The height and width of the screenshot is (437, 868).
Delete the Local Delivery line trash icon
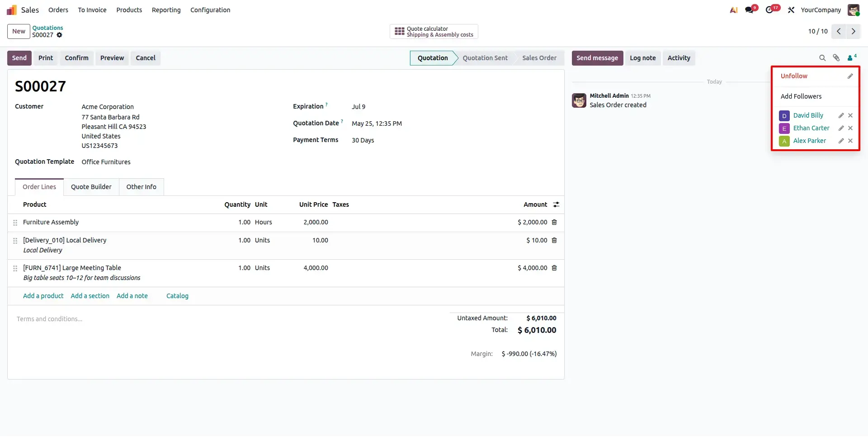[x=554, y=240]
